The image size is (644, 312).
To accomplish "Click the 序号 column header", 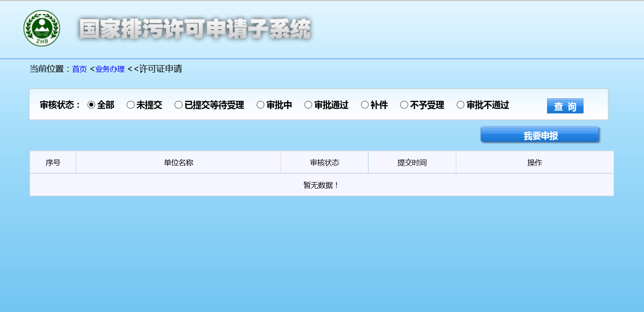I will tap(53, 163).
